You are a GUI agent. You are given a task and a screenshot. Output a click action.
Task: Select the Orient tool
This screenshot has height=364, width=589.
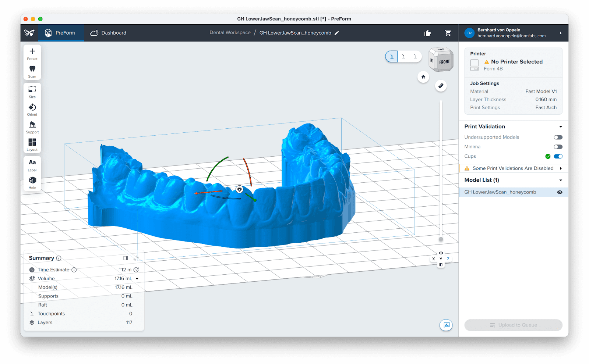point(32,109)
